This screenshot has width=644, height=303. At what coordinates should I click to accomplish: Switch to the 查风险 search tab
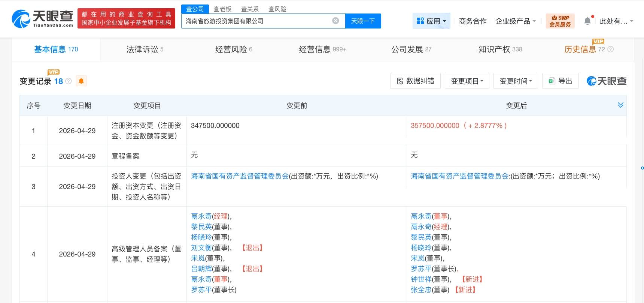277,9
